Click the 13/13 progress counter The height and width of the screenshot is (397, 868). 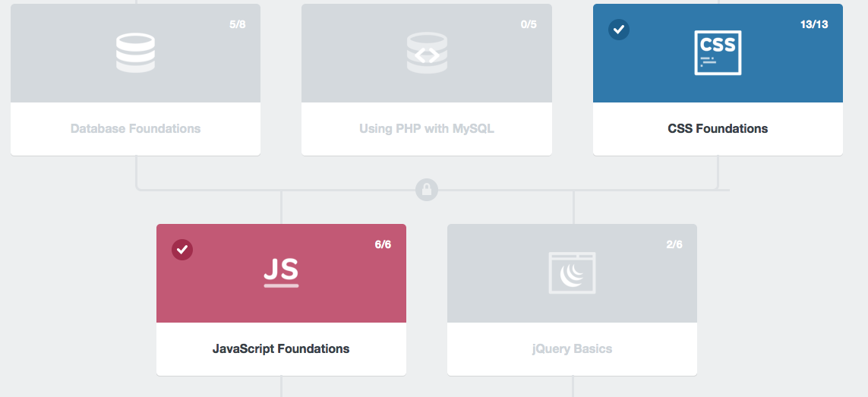click(813, 24)
